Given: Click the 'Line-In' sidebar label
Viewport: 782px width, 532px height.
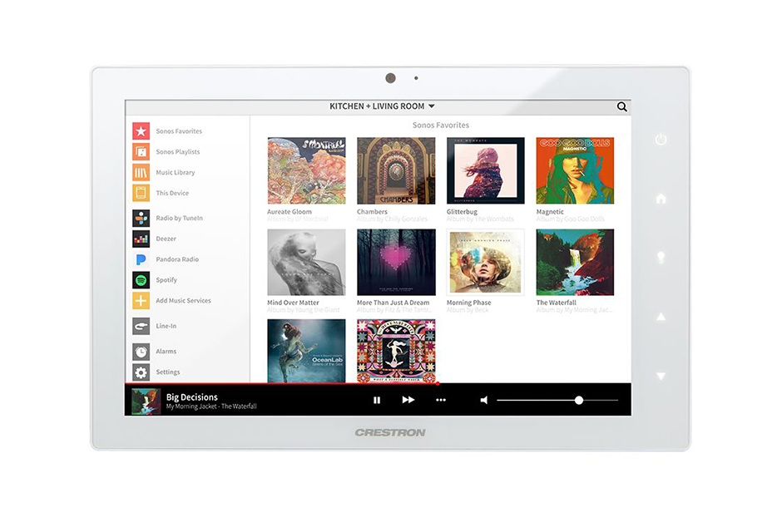Looking at the screenshot, I should [166, 326].
